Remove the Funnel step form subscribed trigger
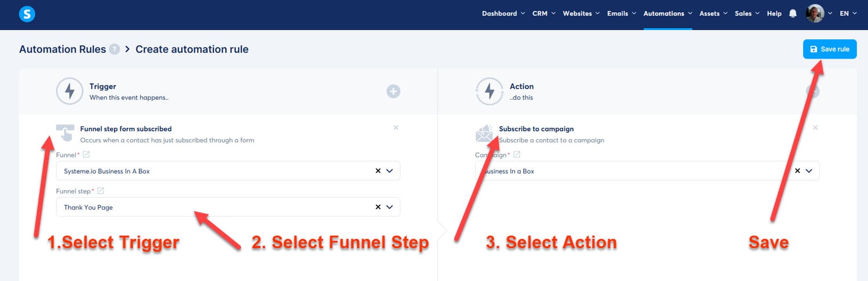This screenshot has height=281, width=868. pos(396,127)
